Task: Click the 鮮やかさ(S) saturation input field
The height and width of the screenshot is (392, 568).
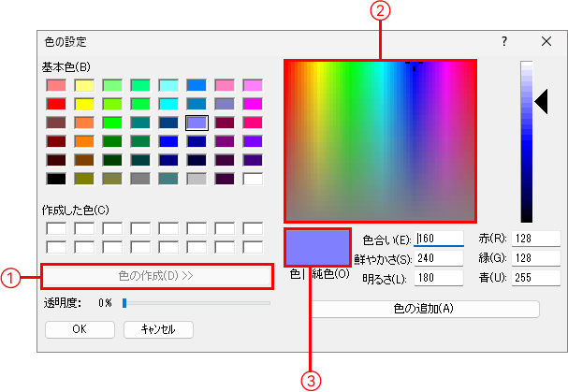Action: coord(439,258)
